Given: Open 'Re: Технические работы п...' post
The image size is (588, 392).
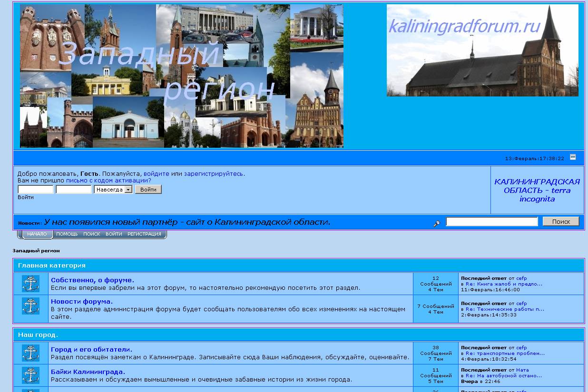Looking at the screenshot, I should click(505, 309).
